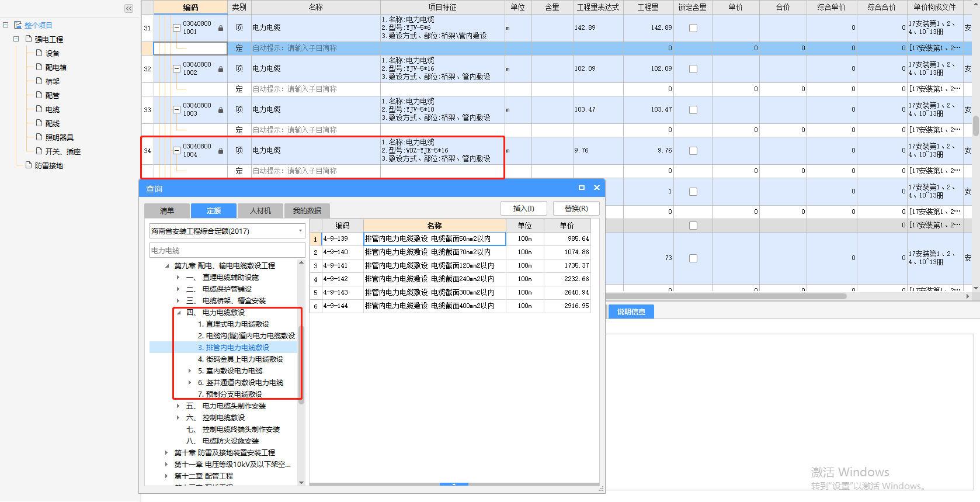Collapse the 整个项目 tree root
The image size is (980, 502).
5,25
